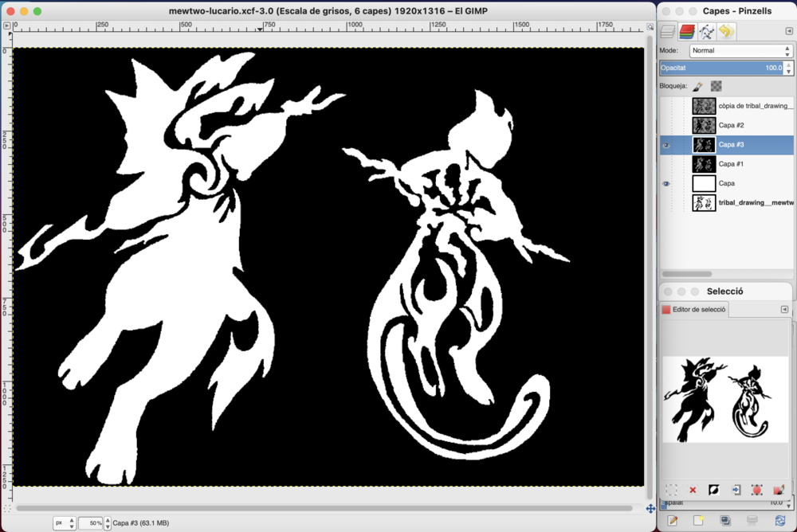Image resolution: width=797 pixels, height=532 pixels.
Task: Show the tribal_drawing__mewtw layer
Action: (x=665, y=203)
